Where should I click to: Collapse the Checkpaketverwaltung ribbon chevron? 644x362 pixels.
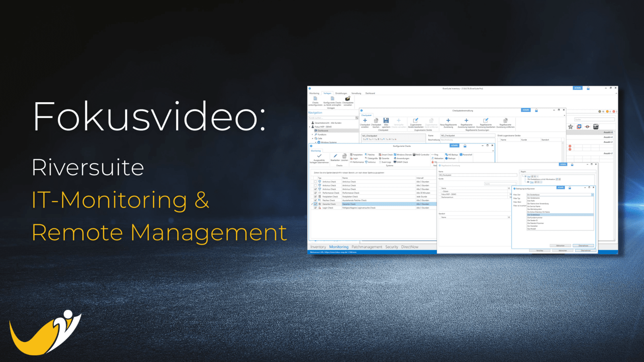click(564, 115)
